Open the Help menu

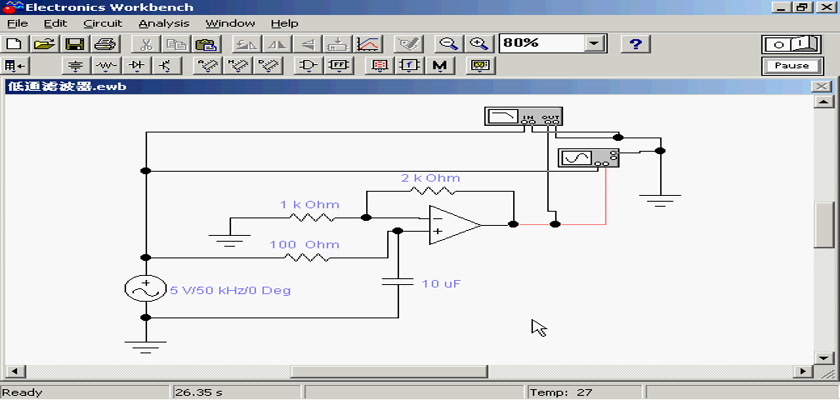click(284, 24)
